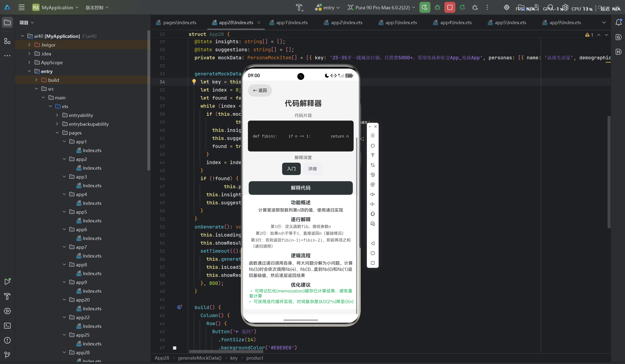Select the 详细 depth option
625x364 pixels.
312,169
